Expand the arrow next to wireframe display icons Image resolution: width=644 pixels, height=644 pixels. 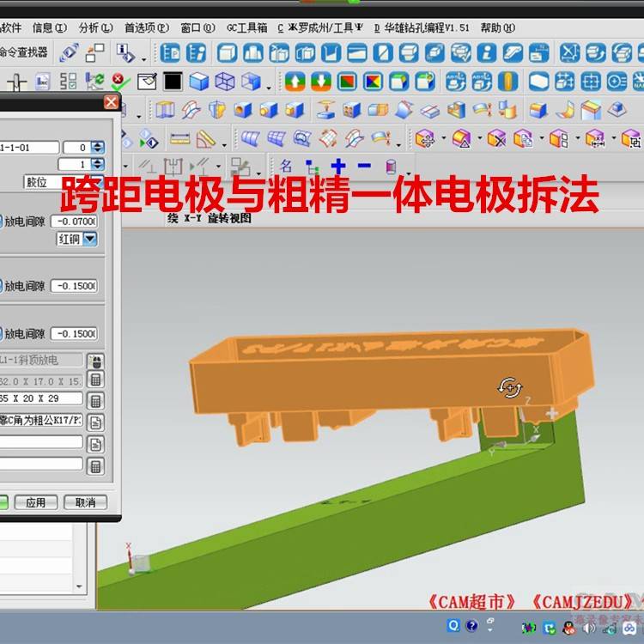pos(269,86)
